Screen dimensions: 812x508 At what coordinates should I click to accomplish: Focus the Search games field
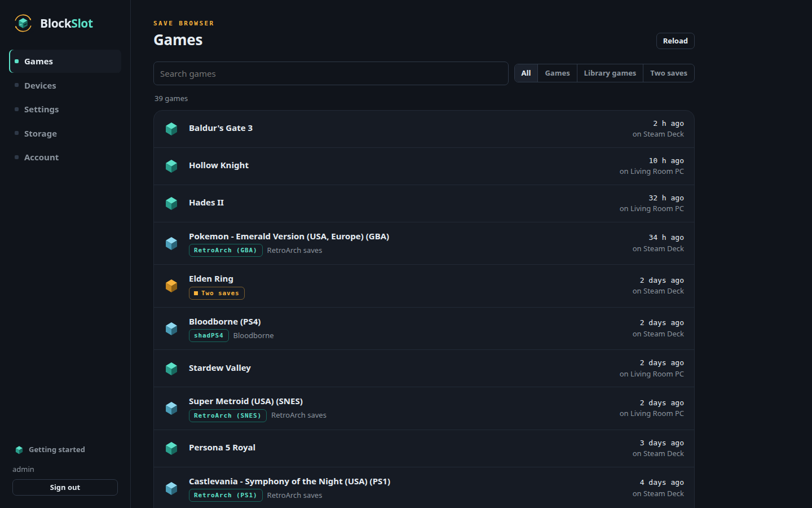(x=331, y=73)
